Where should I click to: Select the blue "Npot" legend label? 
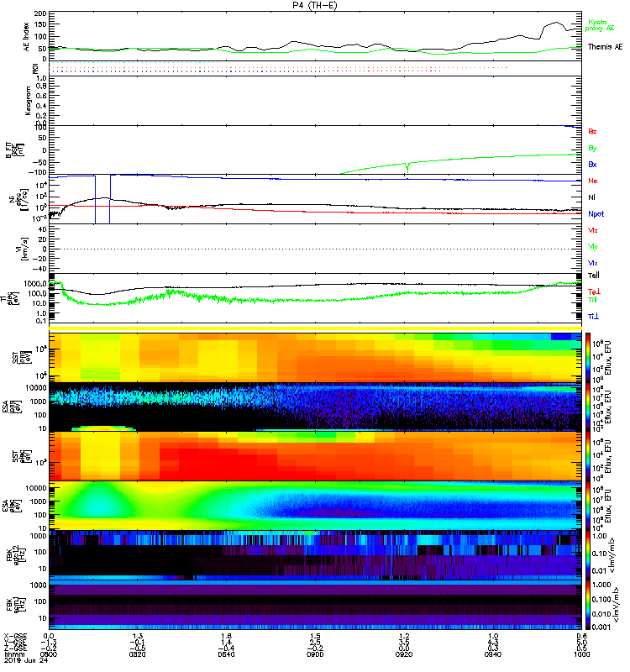[596, 214]
